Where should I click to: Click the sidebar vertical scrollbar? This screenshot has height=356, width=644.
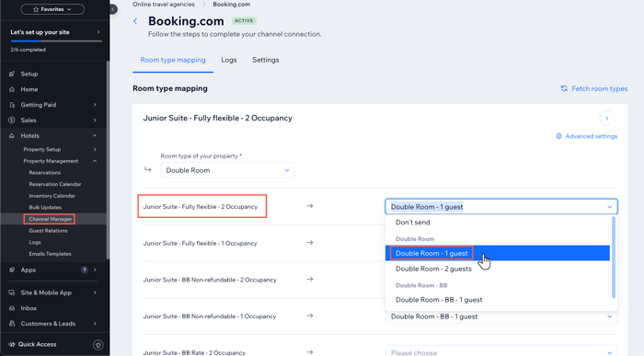click(108, 160)
